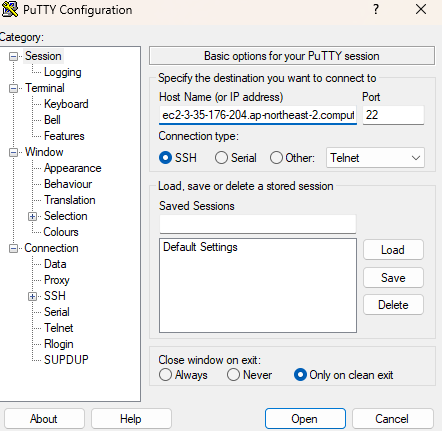Click the Host Name input field
This screenshot has height=431, width=442.
[x=258, y=115]
